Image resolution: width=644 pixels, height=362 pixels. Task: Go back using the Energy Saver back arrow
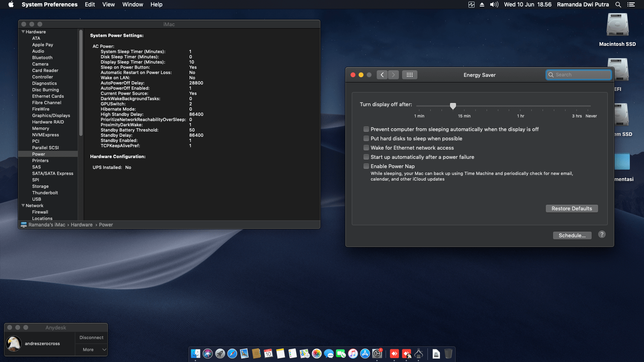[x=382, y=75]
